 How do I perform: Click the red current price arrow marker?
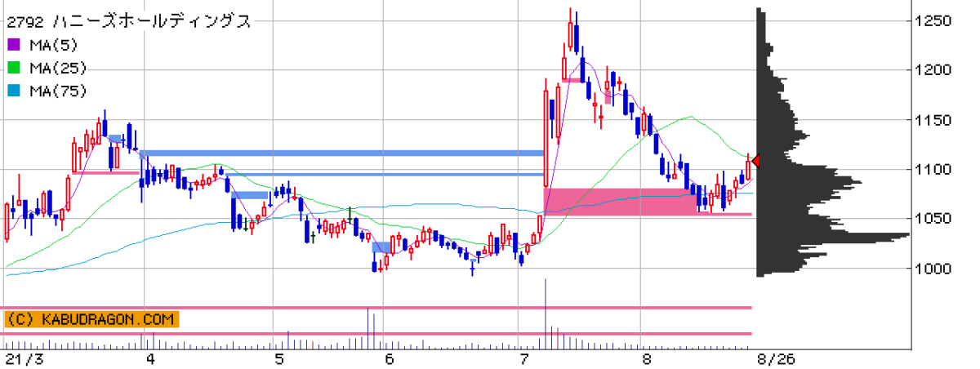tap(755, 162)
